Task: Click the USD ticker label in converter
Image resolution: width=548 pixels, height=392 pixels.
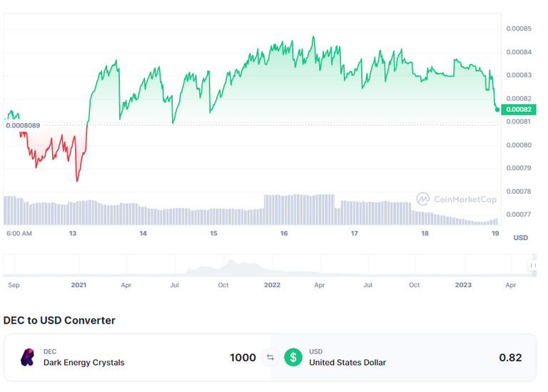Action: coord(315,351)
